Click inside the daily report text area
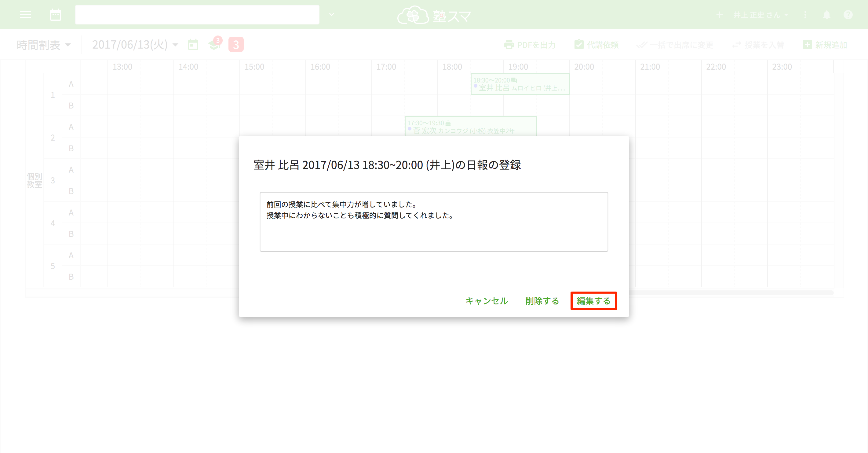The image size is (868, 453). pyautogui.click(x=434, y=221)
